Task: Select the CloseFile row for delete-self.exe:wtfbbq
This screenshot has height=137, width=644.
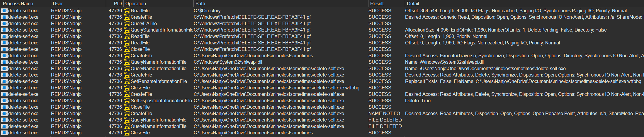Action: tap(322, 88)
